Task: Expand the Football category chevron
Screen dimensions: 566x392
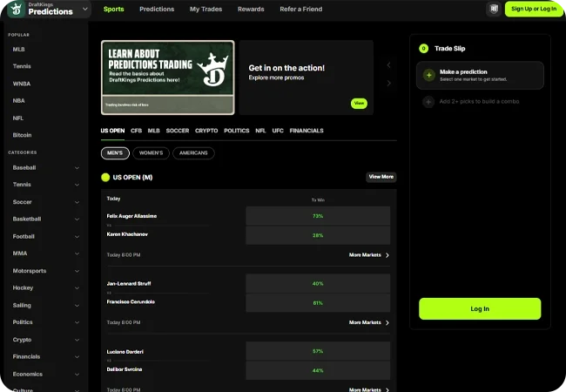Action: coord(77,236)
